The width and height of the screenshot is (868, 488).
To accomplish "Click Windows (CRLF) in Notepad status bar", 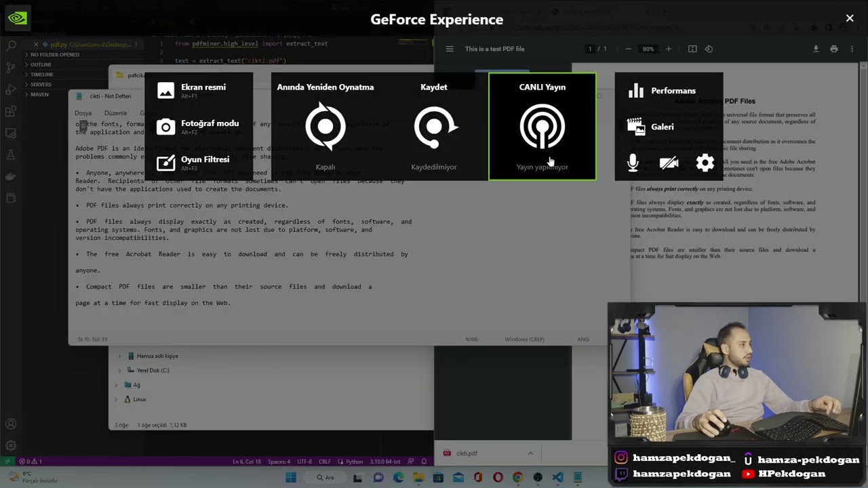I will (x=524, y=339).
